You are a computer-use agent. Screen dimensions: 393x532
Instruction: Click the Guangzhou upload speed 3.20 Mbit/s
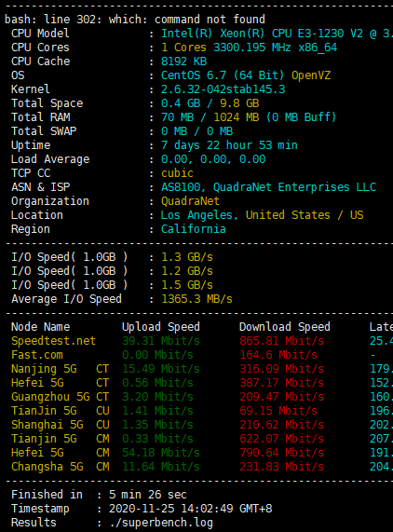(157, 396)
